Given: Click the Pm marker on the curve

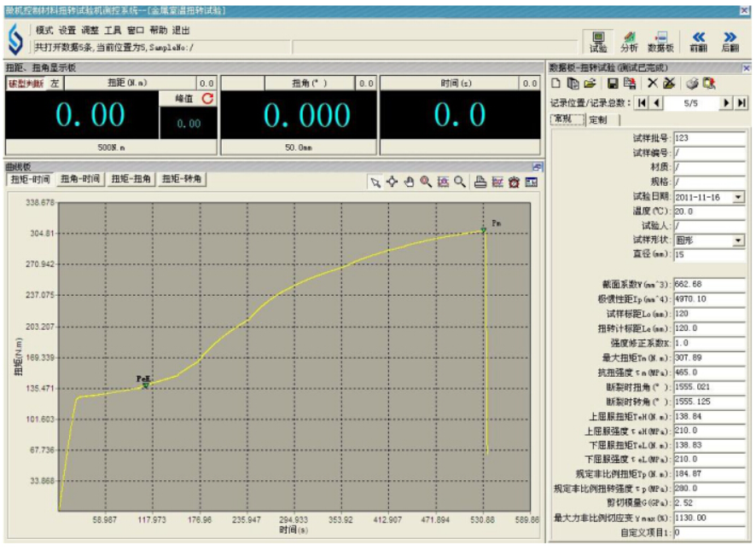Looking at the screenshot, I should point(484,231).
